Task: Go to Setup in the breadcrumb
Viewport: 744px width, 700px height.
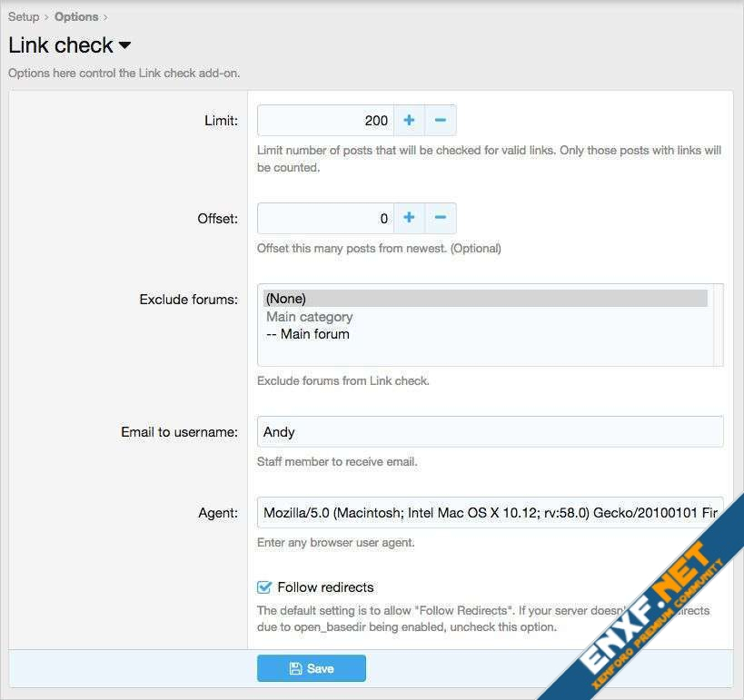Action: (24, 16)
